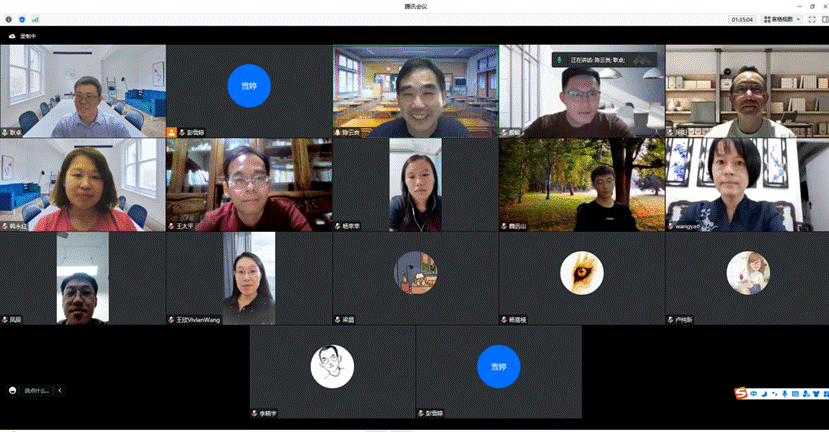Click the meeting timer 01:35:04
The width and height of the screenshot is (829, 432).
742,19
